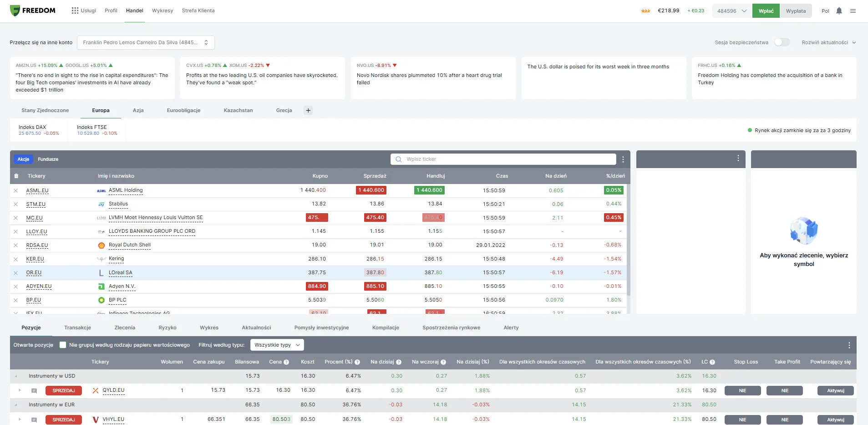The width and height of the screenshot is (868, 425).
Task: Toggle Stop Loss NIE for VHYL.EU
Action: (743, 420)
